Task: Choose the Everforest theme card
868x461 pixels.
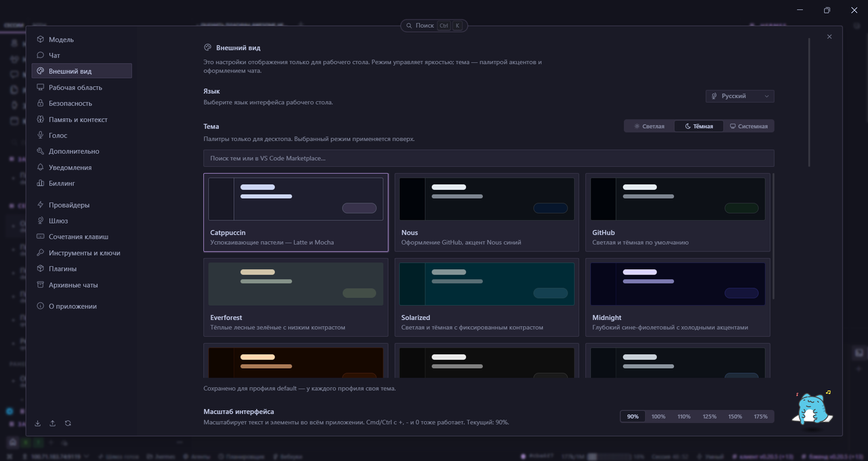Action: click(x=296, y=297)
